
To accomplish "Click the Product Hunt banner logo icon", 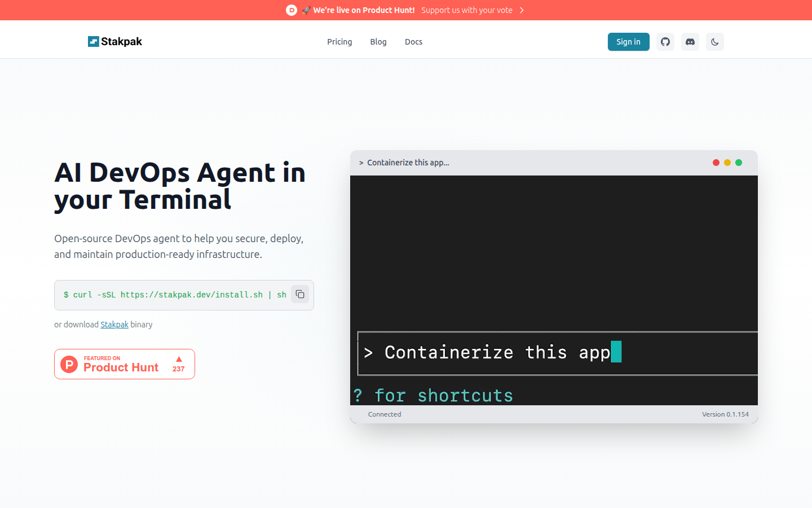I will tap(292, 10).
